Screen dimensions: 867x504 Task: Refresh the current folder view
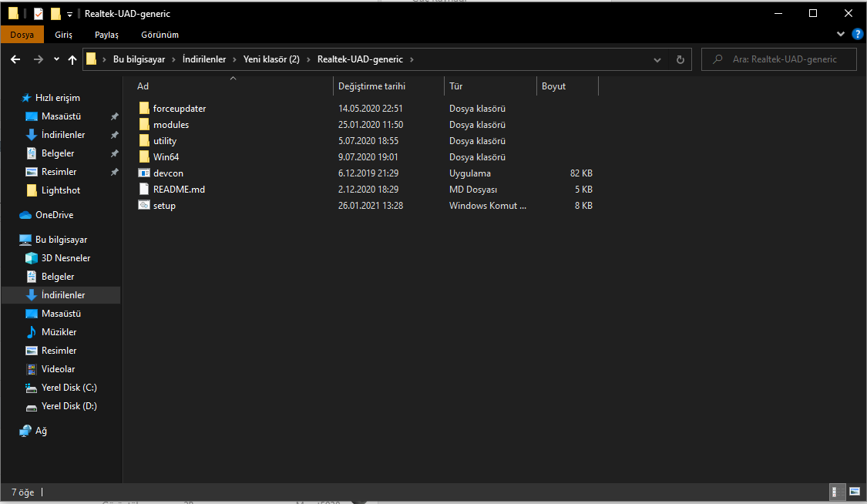point(680,59)
